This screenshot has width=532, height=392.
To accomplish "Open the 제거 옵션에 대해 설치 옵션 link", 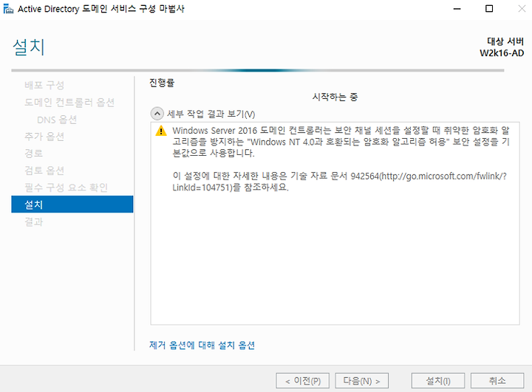I will click(202, 345).
